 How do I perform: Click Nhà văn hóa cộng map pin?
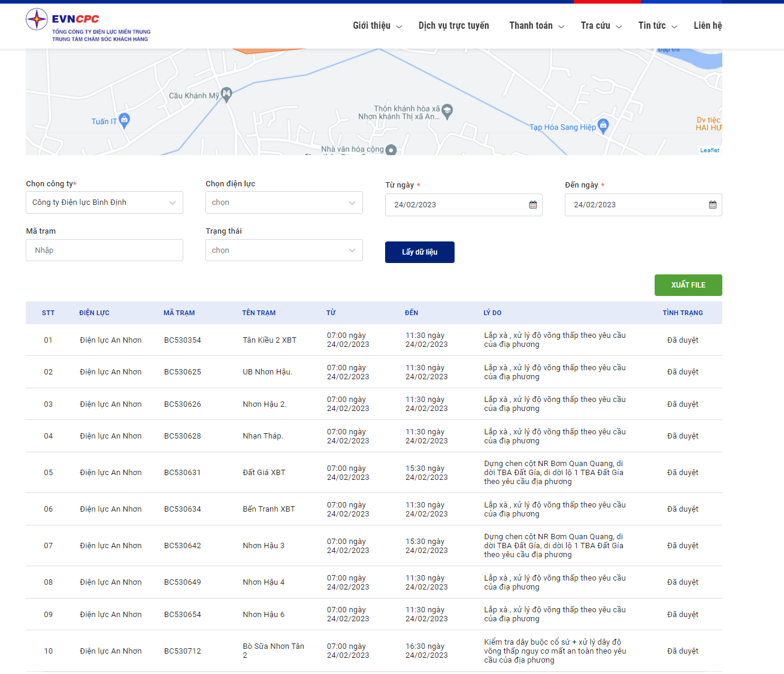point(391,150)
